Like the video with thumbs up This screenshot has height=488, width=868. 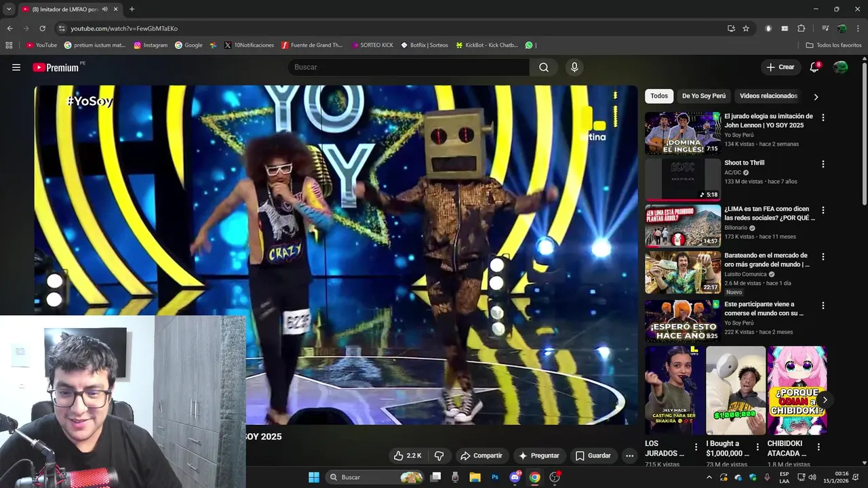408,455
